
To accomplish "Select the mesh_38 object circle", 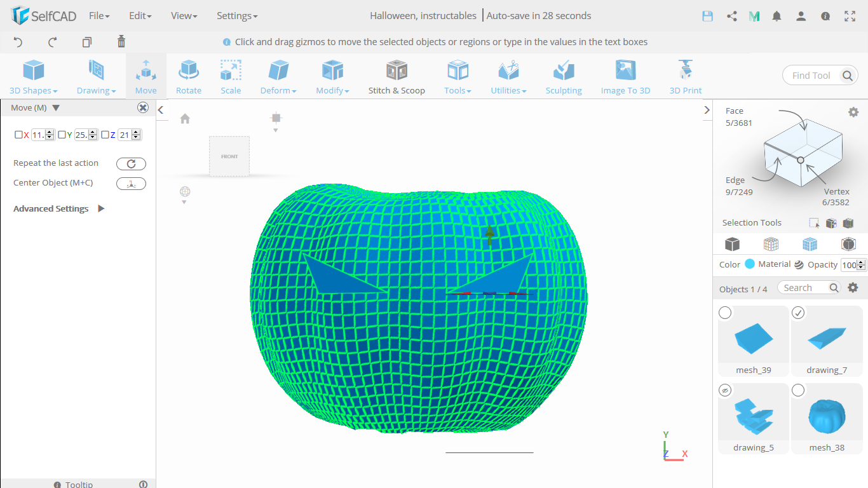I will tap(798, 390).
